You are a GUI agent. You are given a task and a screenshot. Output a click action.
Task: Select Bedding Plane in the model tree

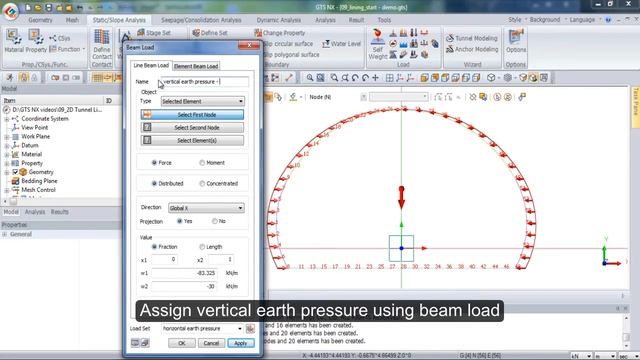(39, 181)
